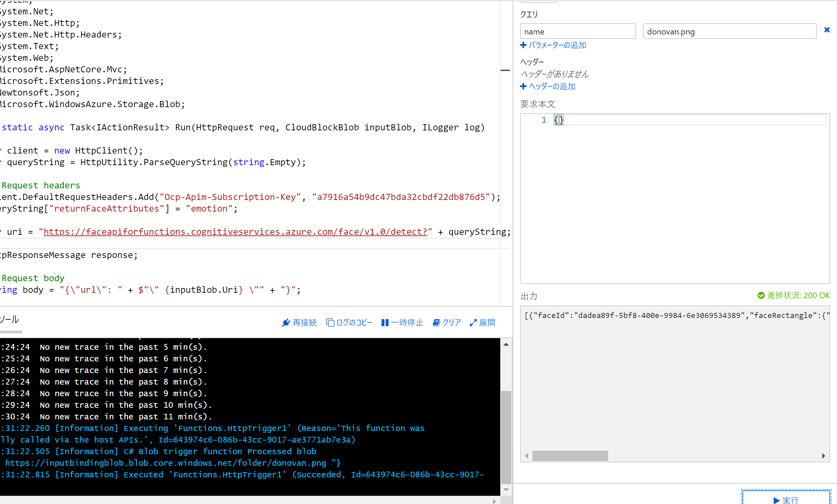
Task: Expand the log panel (展開)
Action: pos(482,322)
